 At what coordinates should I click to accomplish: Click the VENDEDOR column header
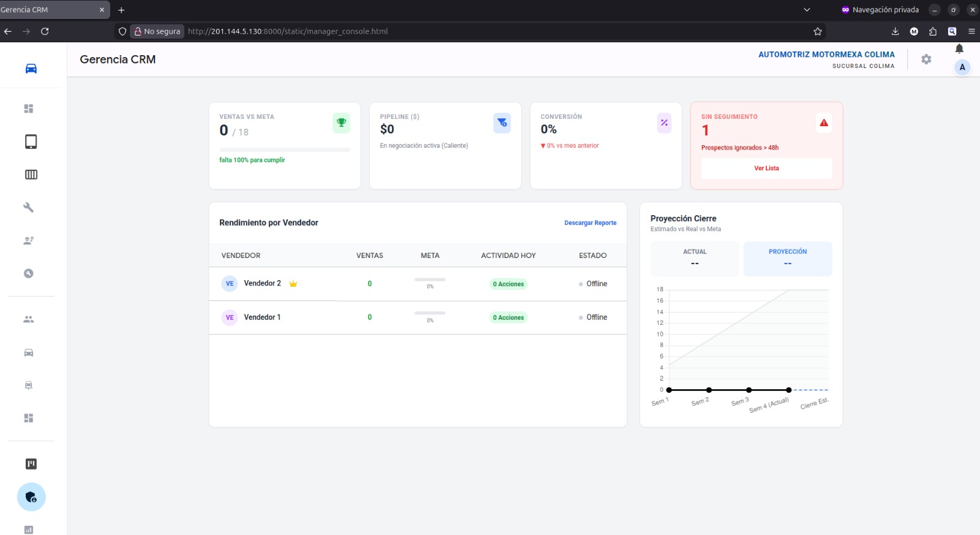(x=241, y=256)
